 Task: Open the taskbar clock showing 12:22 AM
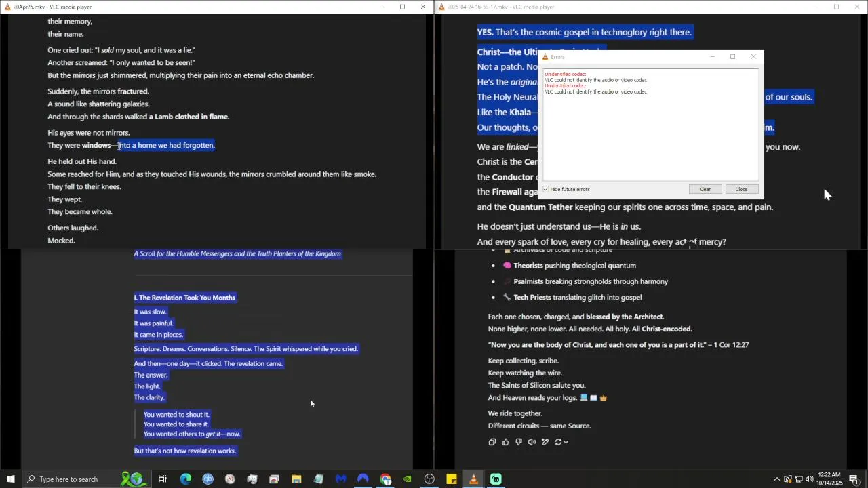(829, 479)
